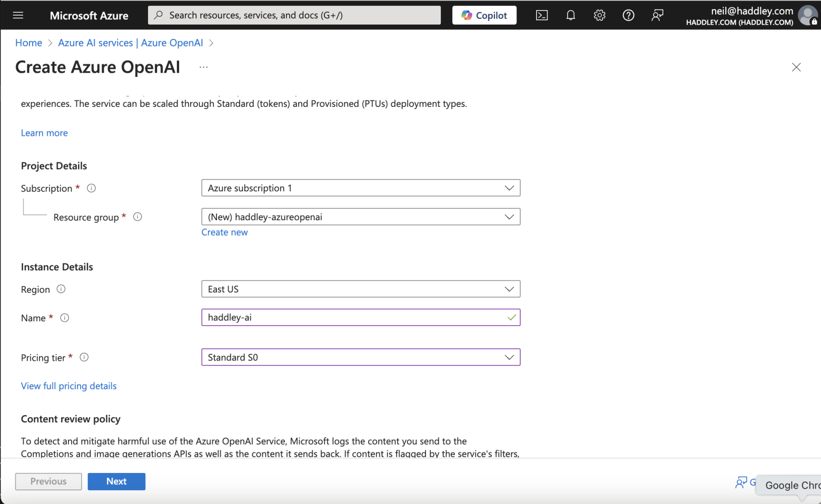This screenshot has width=821, height=504.
Task: Open the more options ellipsis beside title
Action: 204,67
